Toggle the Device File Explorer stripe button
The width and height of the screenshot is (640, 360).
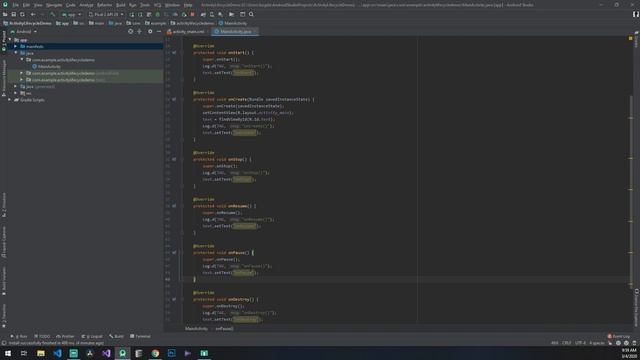pos(636,307)
